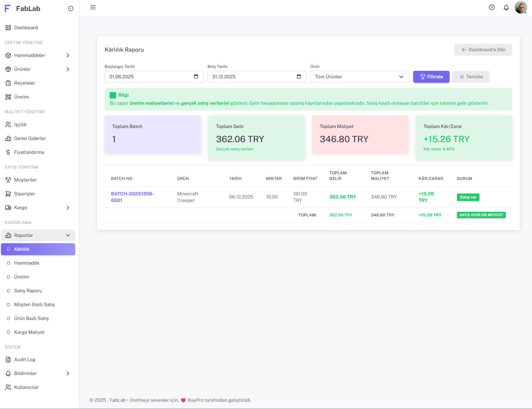Viewport: 532px width, 409px height.
Task: Select Satış Raporu in the reports menu
Action: coord(28,291)
